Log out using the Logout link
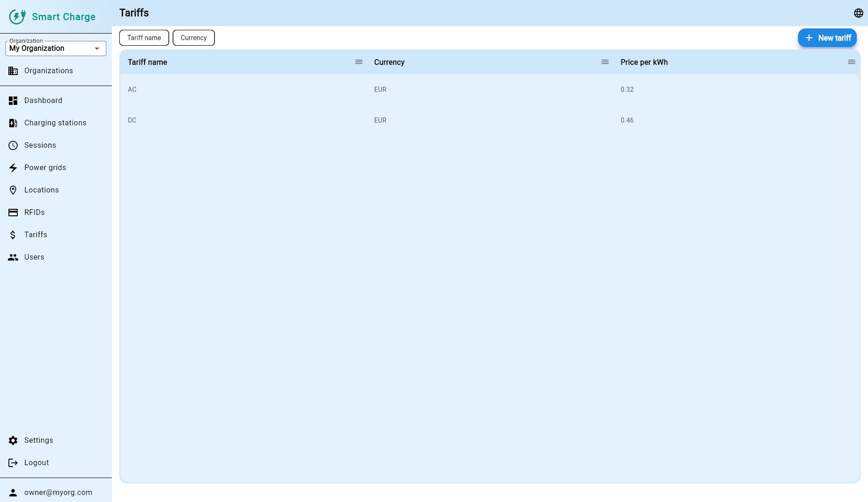868x502 pixels. [x=36, y=463]
